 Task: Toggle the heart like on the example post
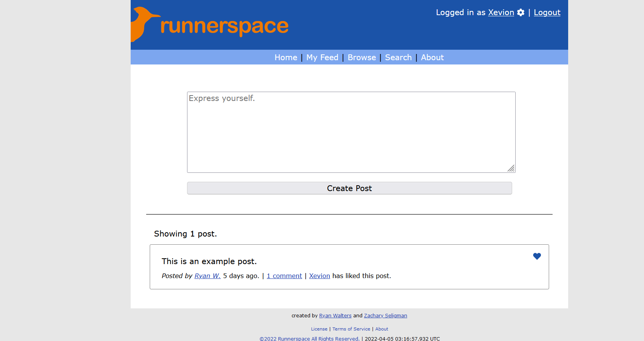click(x=537, y=256)
